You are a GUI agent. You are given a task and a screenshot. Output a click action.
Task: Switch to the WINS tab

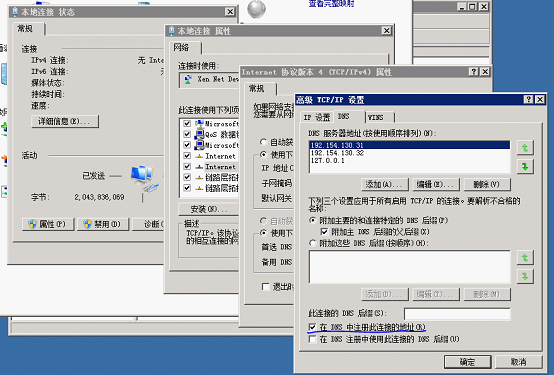click(379, 117)
